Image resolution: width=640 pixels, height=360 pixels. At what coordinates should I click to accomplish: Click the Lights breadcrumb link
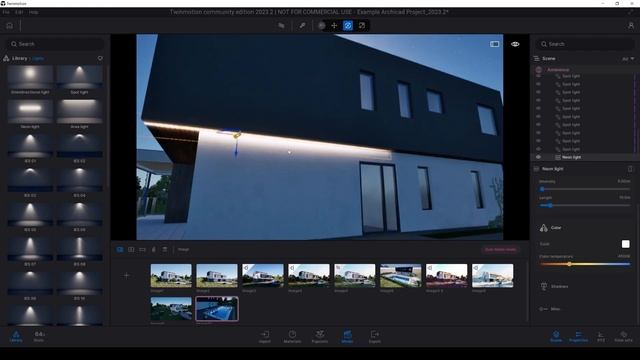point(38,59)
